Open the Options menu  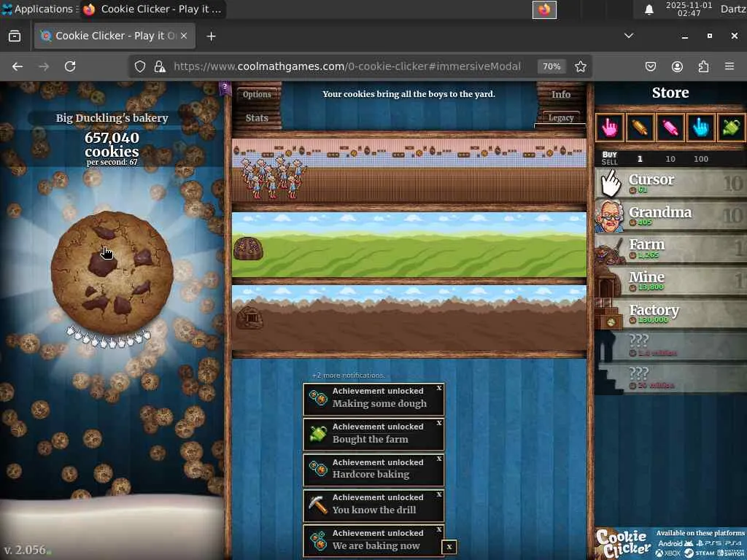pyautogui.click(x=257, y=94)
